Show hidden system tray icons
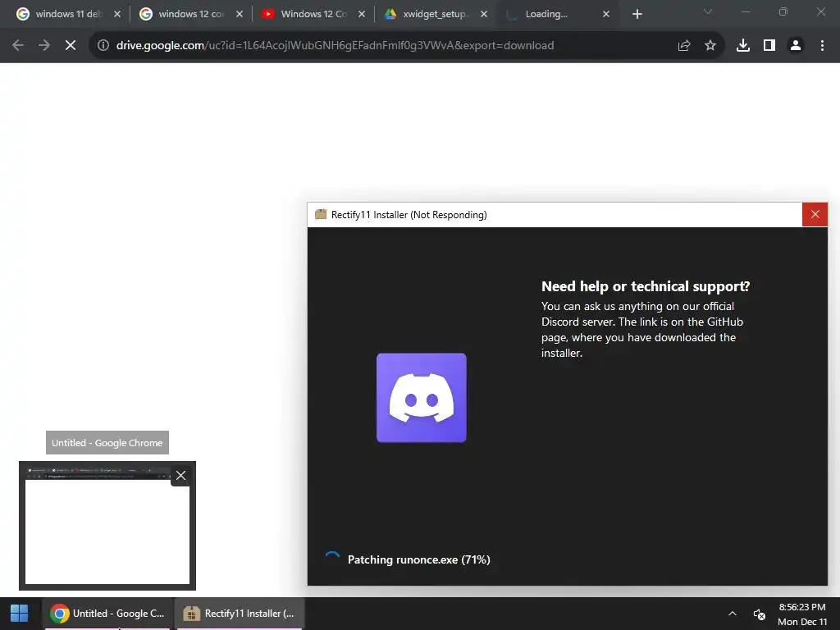The image size is (840, 630). 733,614
